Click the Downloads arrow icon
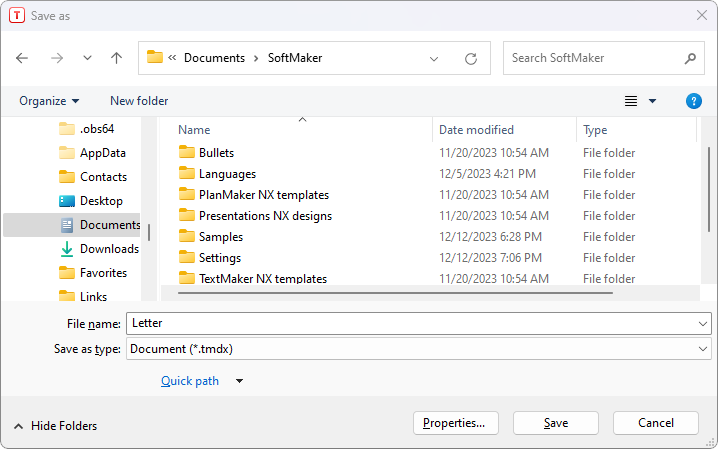Screen dimensions: 718x449 pyautogui.click(x=67, y=249)
